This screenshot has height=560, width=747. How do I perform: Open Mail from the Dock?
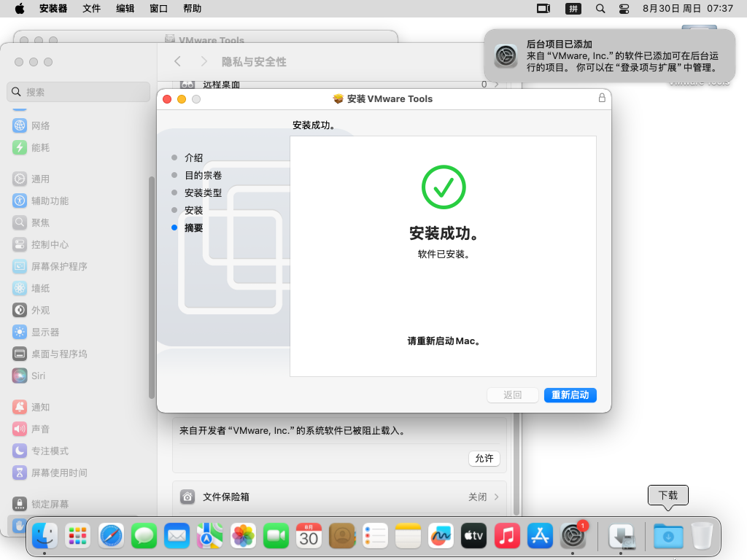point(177,536)
